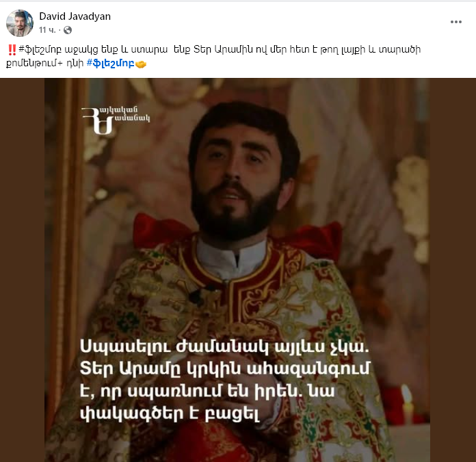Follow the blue #ֆլեշմոբ hashtag link
Viewport: 476px width, 462px height.
click(111, 64)
